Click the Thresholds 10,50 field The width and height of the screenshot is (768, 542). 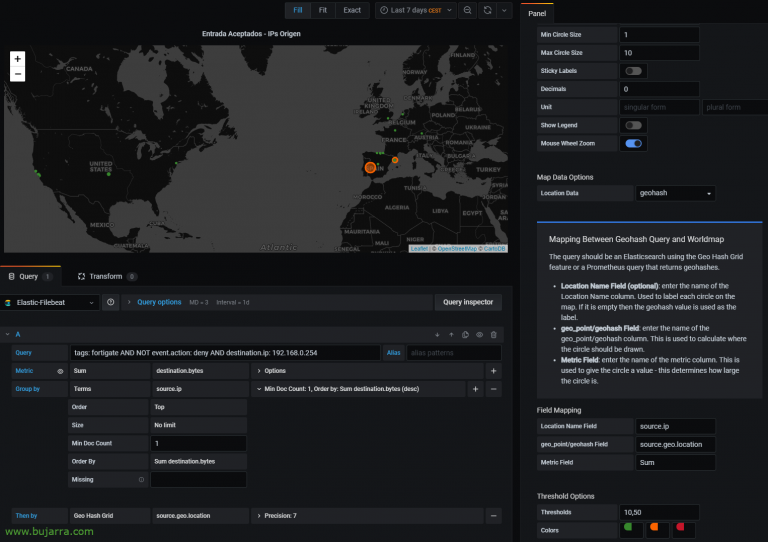pyautogui.click(x=659, y=513)
